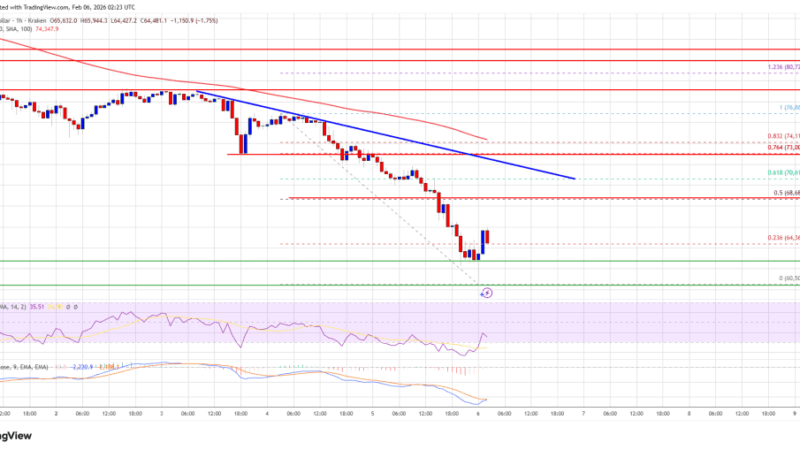Click the 0.618 Fibonacci level label

coord(784,173)
